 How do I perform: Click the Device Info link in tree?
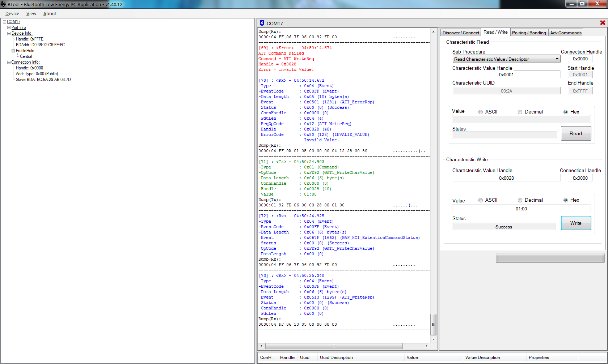22,33
